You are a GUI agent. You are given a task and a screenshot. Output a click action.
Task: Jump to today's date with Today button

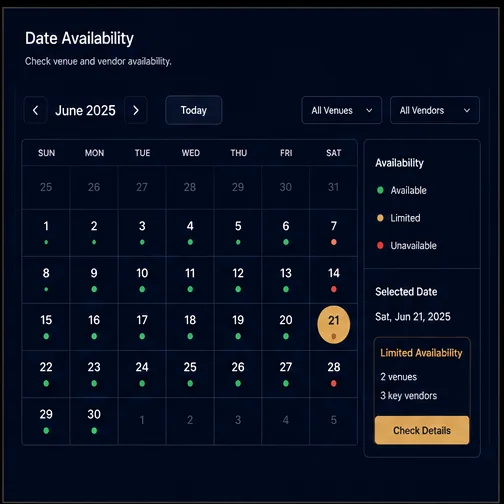pos(194,110)
